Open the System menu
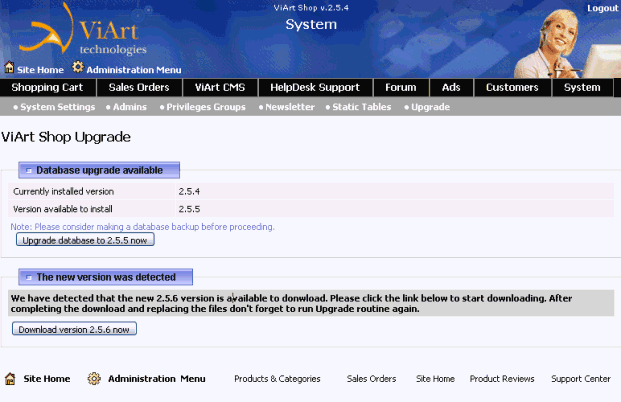 (x=582, y=87)
